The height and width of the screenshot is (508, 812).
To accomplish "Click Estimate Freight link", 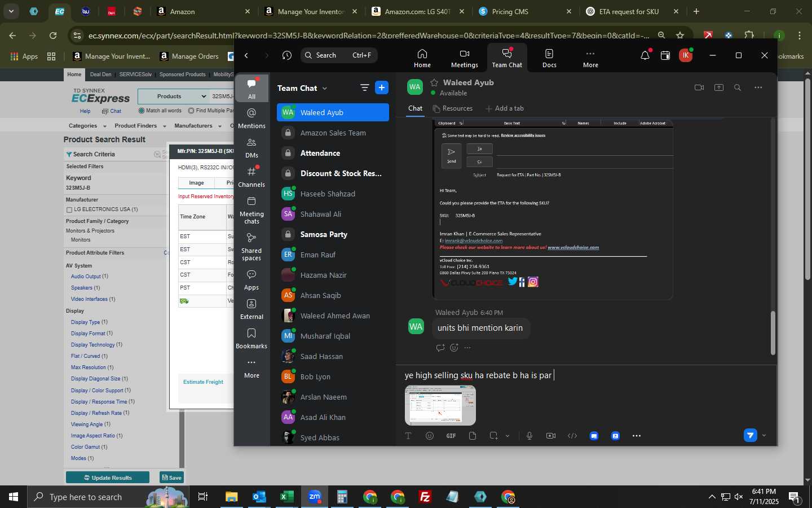I will [203, 382].
